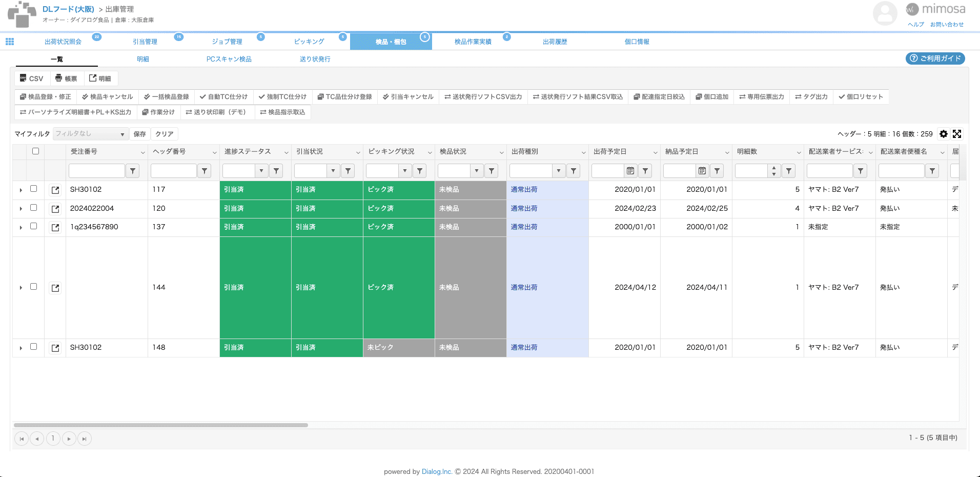This screenshot has height=477, width=980.
Task: Click 明細数 filter stepper down arrow
Action: pos(774,174)
